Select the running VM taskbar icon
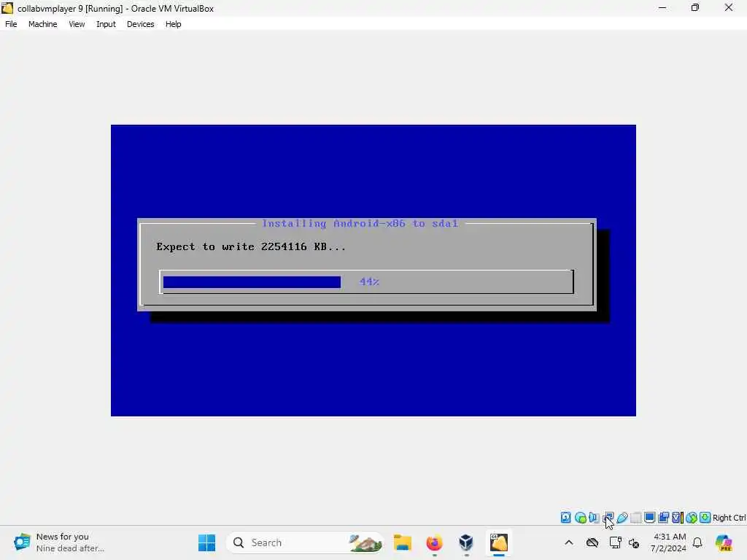 click(x=499, y=542)
